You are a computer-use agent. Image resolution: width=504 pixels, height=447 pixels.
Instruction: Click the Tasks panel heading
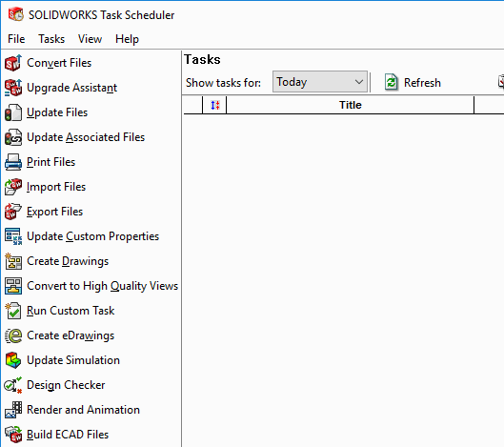click(x=202, y=59)
